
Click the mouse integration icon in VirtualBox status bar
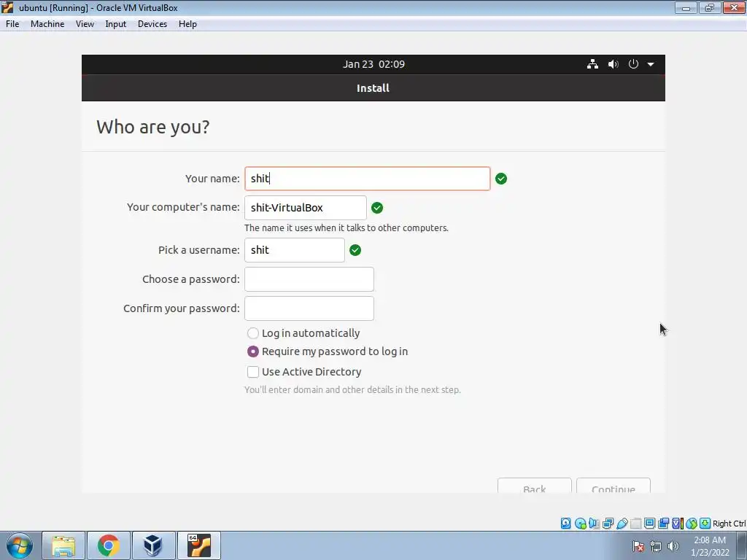pos(692,524)
